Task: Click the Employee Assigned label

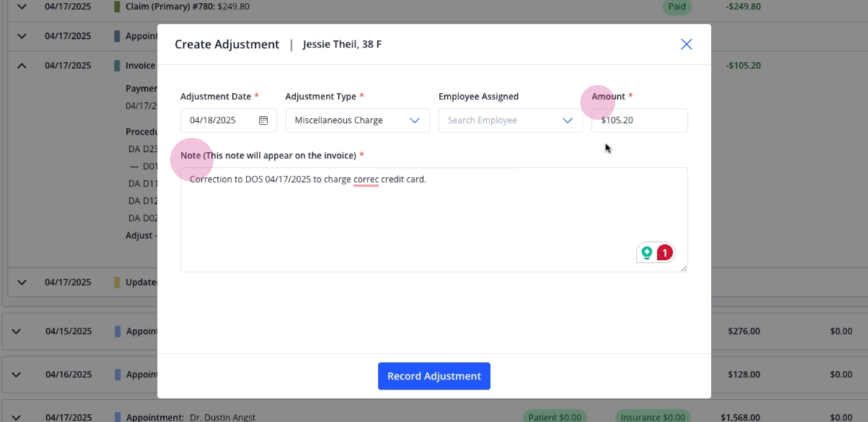Action: click(x=479, y=96)
